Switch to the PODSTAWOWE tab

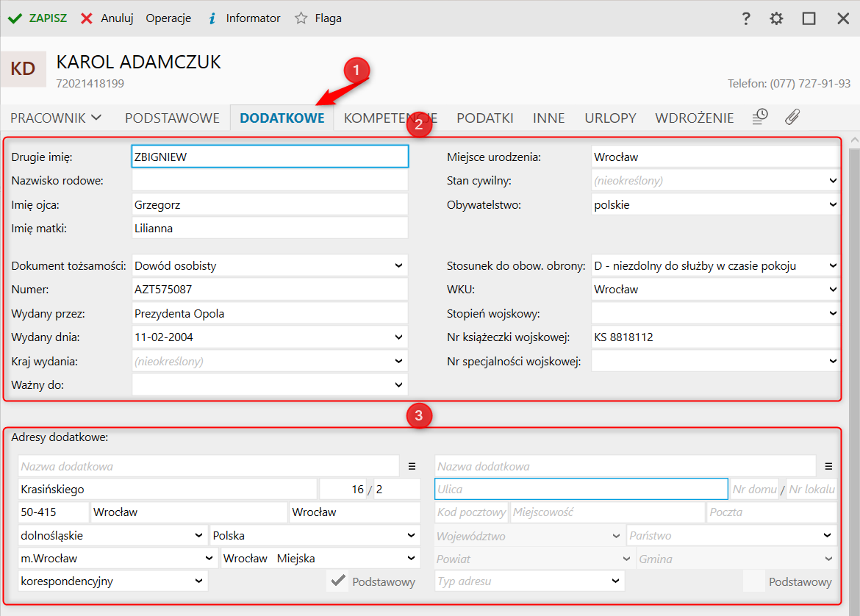point(172,118)
